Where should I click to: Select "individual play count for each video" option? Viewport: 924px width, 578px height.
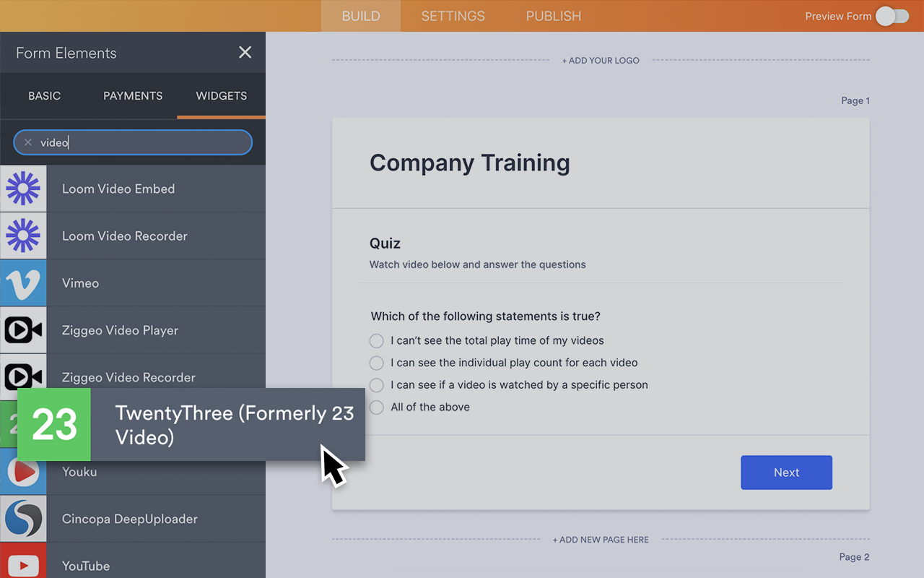point(376,363)
